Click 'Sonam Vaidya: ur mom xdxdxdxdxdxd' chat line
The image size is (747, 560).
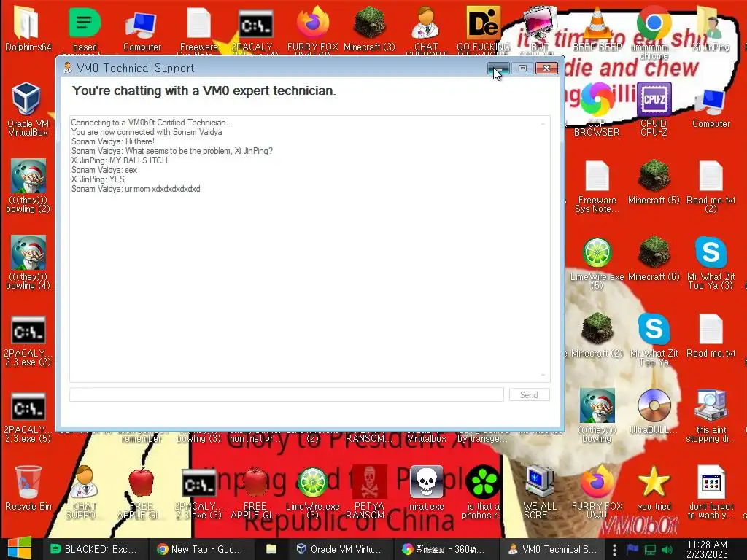point(136,189)
